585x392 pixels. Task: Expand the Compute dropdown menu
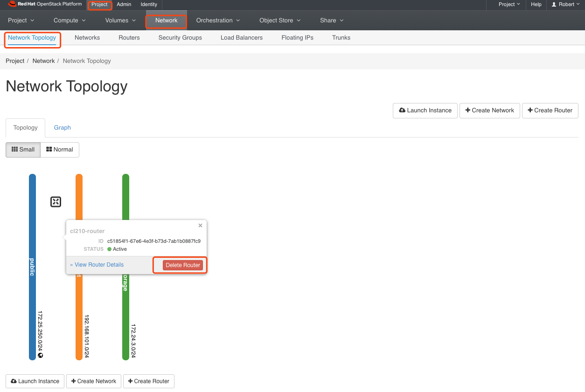point(70,21)
